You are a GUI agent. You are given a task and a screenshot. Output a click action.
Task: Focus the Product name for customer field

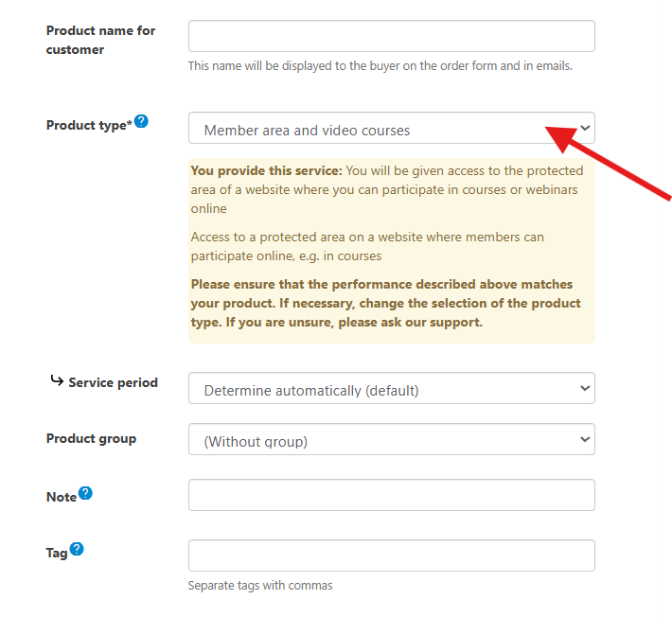pos(391,36)
